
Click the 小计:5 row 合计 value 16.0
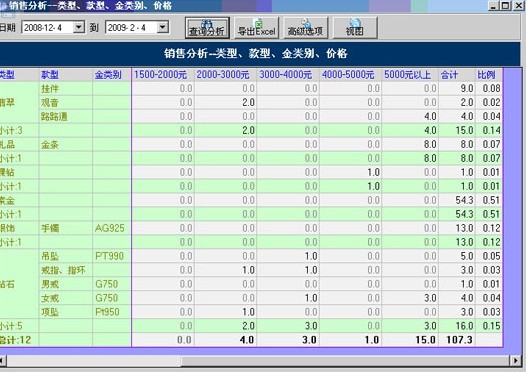tap(465, 326)
